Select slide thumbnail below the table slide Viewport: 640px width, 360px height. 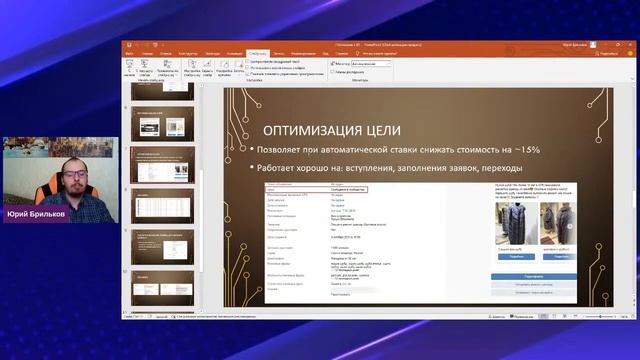(162, 247)
